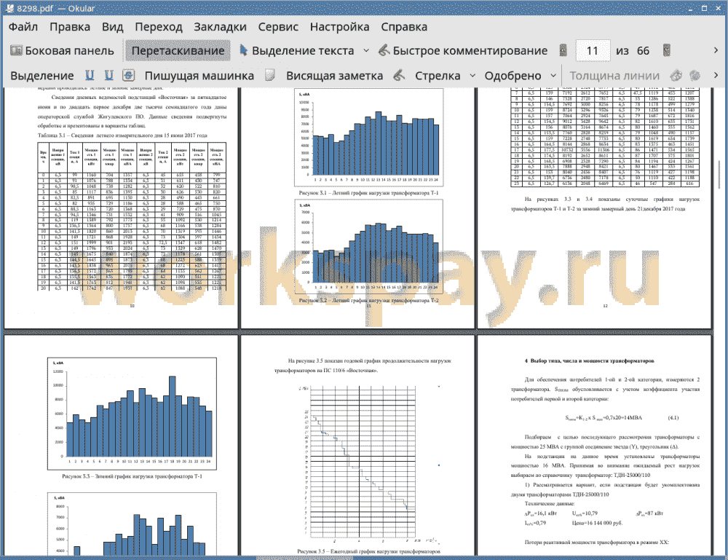Click the caption Рисунок 3.1 text
The width and height of the screenshot is (728, 560).
pos(368,193)
